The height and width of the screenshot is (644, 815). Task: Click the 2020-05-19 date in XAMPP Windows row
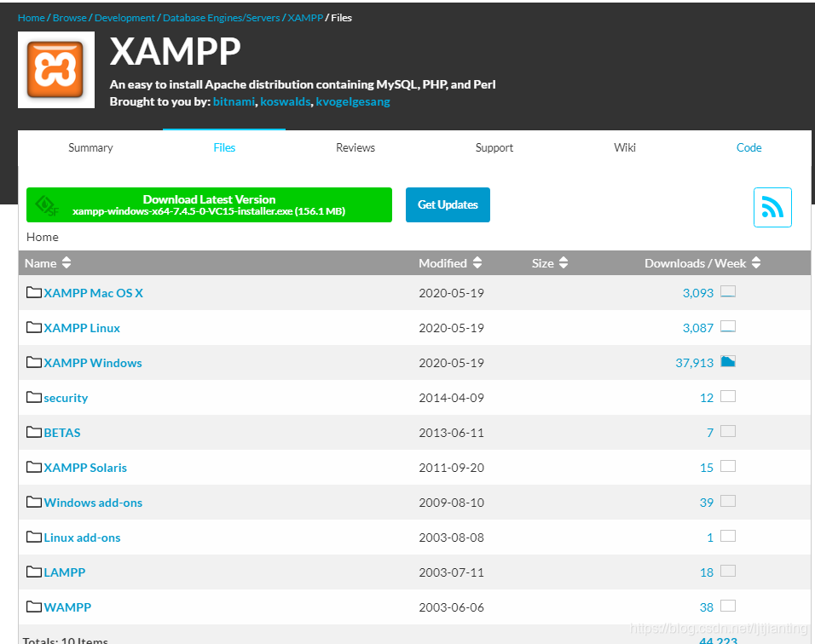pos(451,363)
